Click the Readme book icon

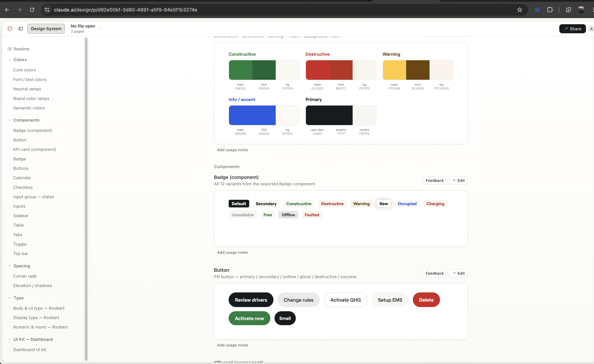coord(10,49)
